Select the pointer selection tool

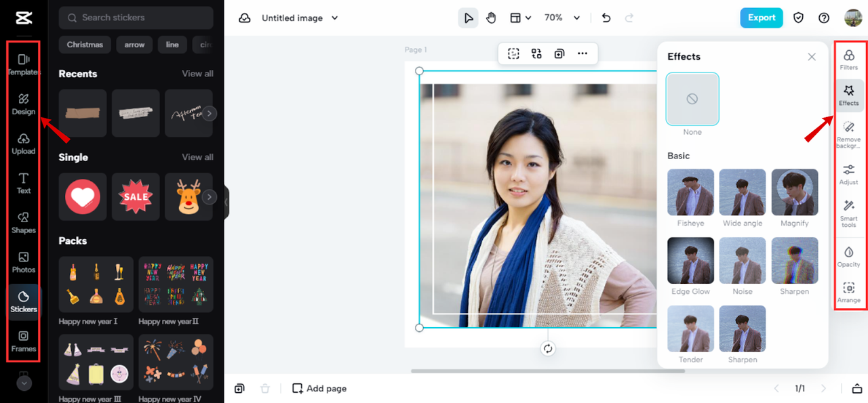point(468,18)
